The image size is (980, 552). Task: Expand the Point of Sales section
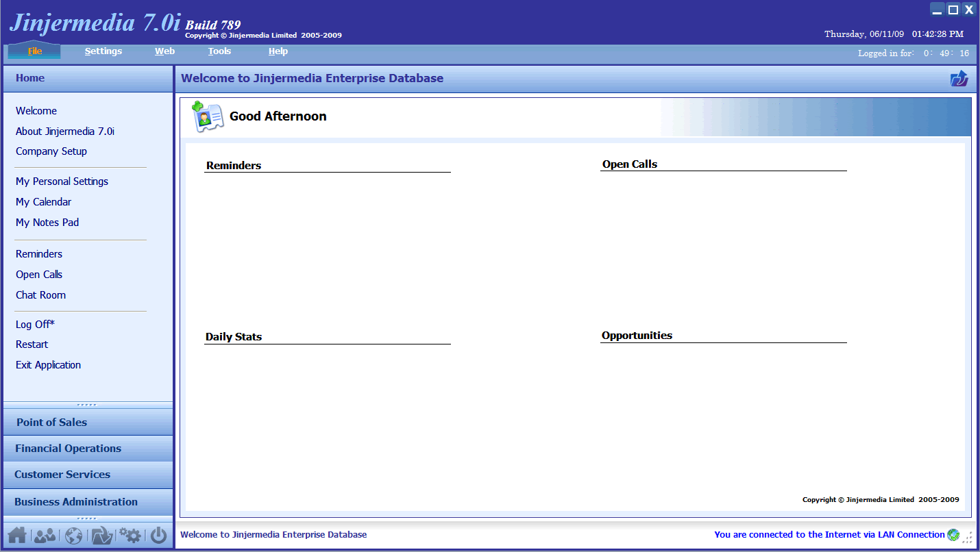click(88, 422)
